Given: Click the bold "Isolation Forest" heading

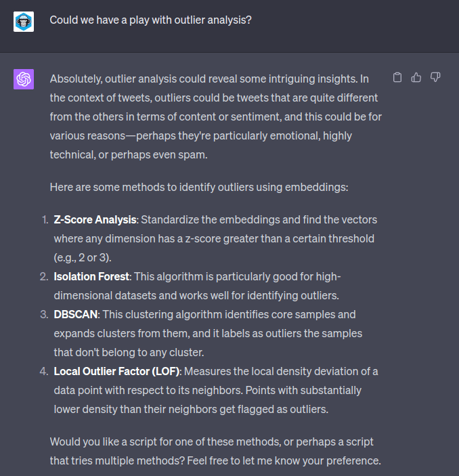Looking at the screenshot, I should coord(91,277).
